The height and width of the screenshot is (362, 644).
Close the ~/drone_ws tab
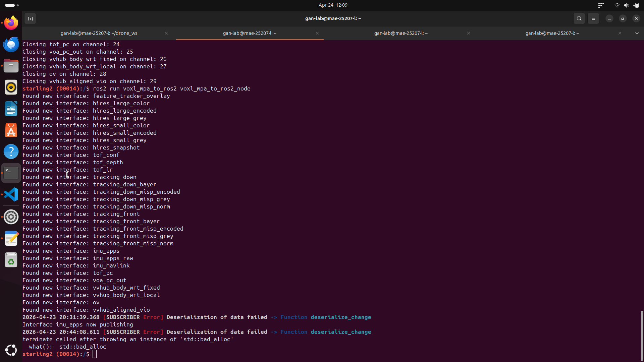coord(166,33)
